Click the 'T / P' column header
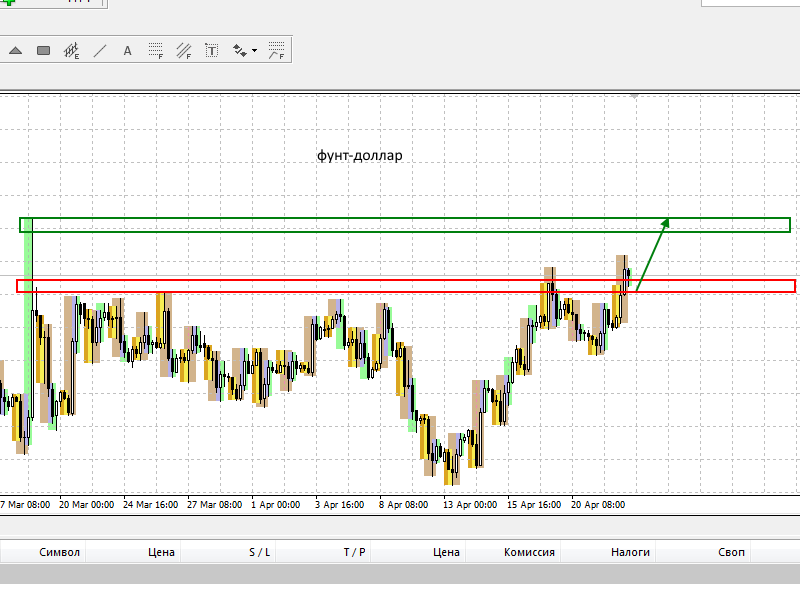Viewport: 800px width, 600px height. click(x=354, y=552)
